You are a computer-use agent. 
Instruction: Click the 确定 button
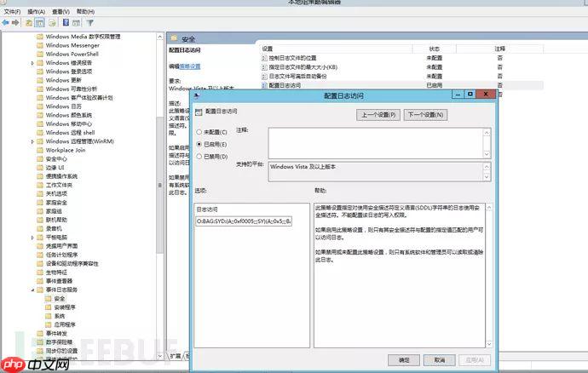point(404,360)
